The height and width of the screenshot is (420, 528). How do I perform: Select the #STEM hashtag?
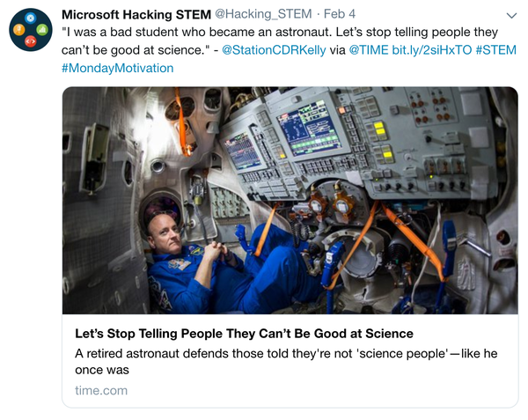tap(497, 50)
